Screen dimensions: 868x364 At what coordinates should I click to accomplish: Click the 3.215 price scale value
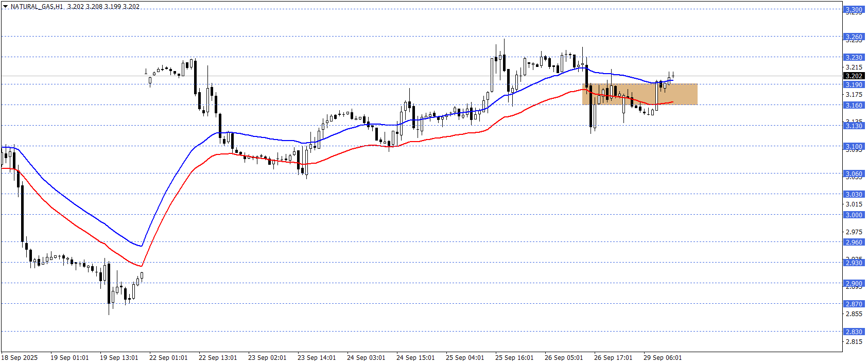pyautogui.click(x=854, y=67)
